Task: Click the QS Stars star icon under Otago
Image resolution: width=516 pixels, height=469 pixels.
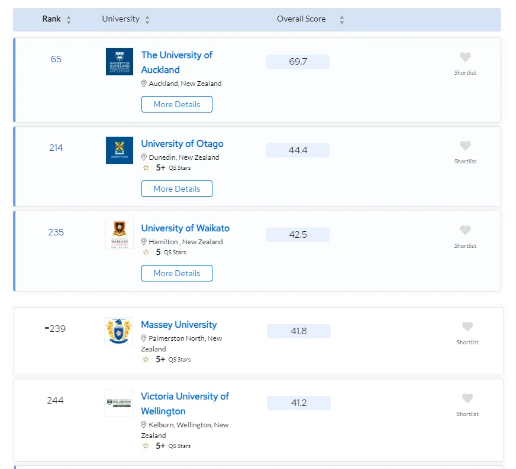Action: click(x=146, y=168)
